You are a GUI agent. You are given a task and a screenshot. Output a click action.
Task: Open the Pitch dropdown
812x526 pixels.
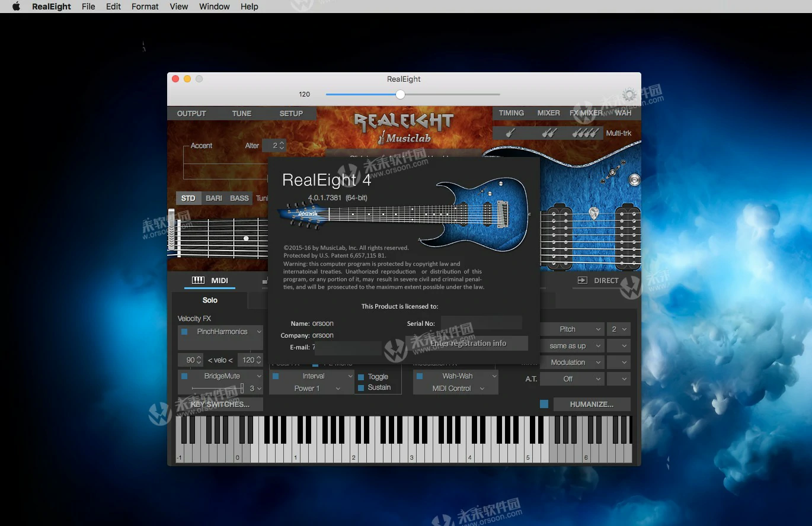click(x=572, y=329)
